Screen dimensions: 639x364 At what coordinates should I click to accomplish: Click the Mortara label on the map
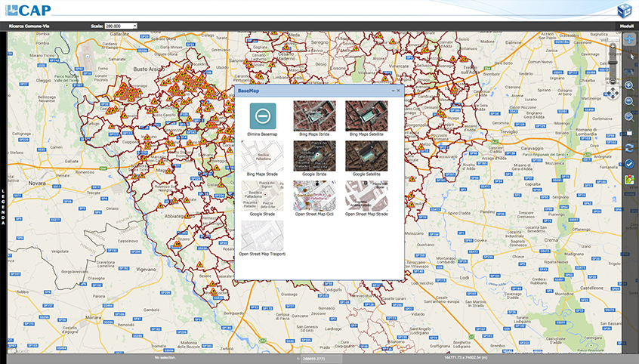(x=94, y=317)
